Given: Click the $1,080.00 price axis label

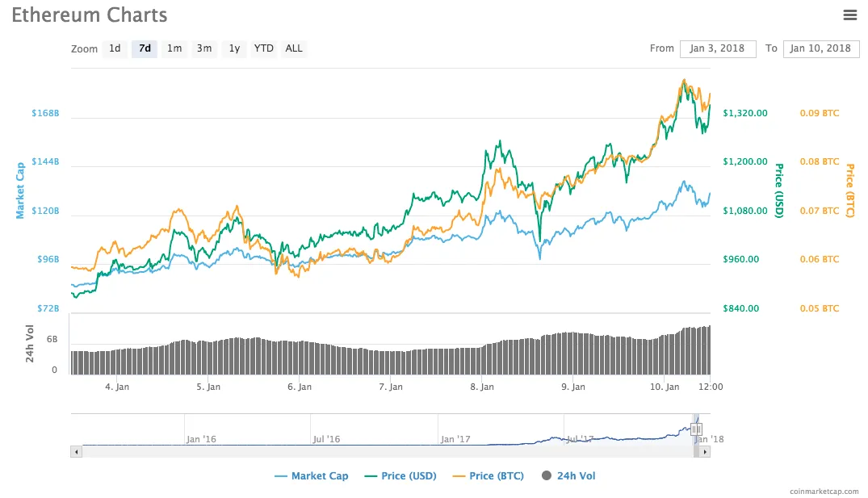Looking at the screenshot, I should [745, 211].
